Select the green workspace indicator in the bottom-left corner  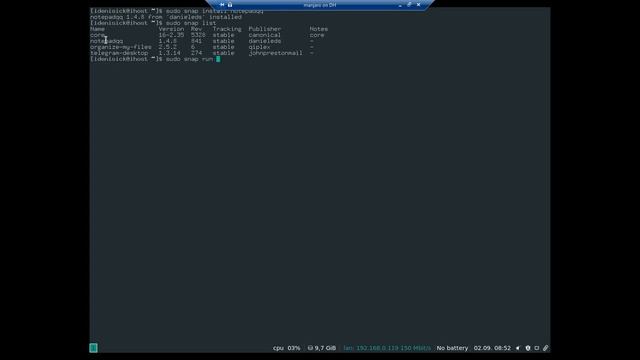(93, 348)
